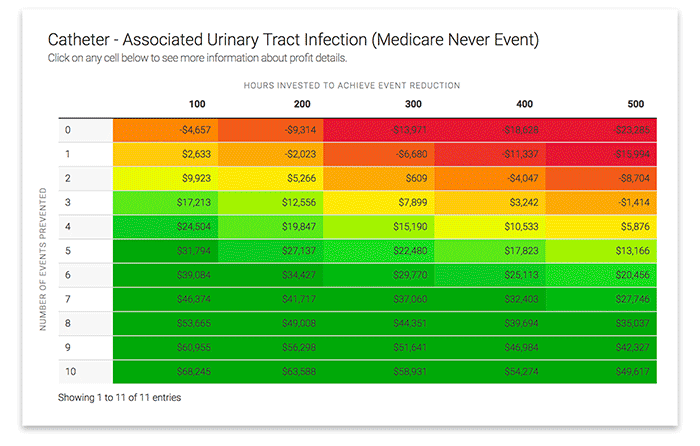The width and height of the screenshot is (700, 446).
Task: Select the $2,633 profit cell
Action: click(x=166, y=154)
